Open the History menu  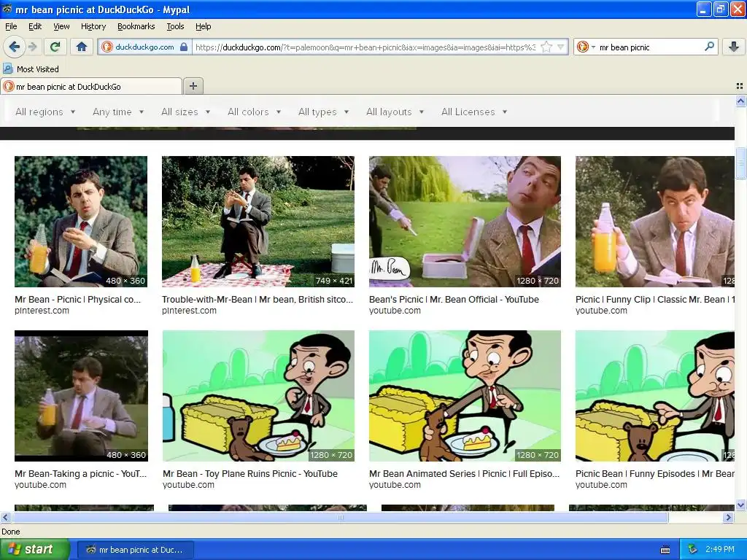pos(93,26)
